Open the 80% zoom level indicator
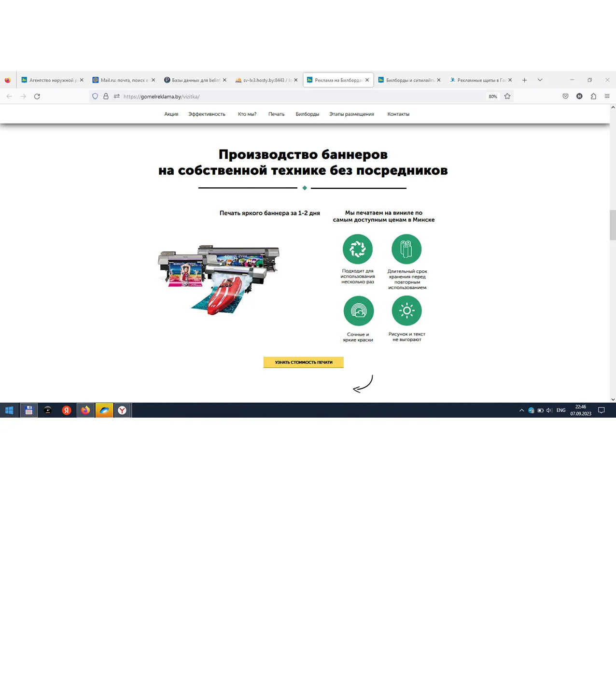This screenshot has width=616, height=688. point(492,97)
